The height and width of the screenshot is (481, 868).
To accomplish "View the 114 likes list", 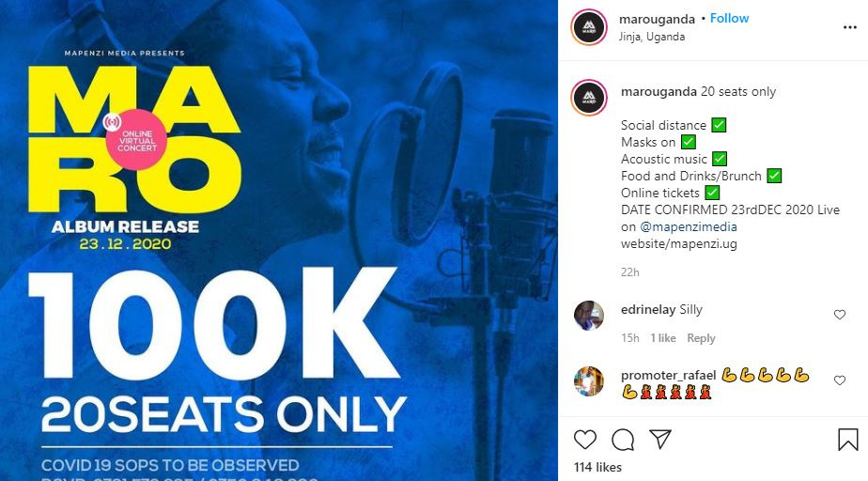I will point(597,467).
